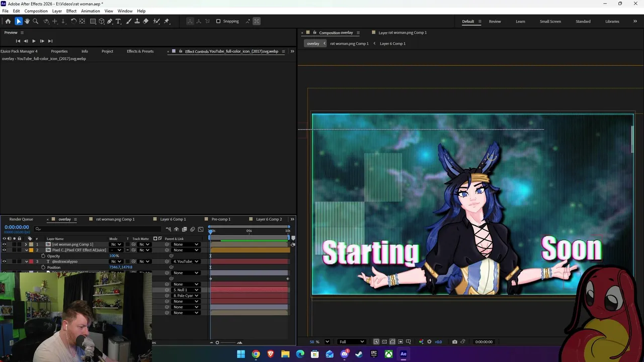The image size is (644, 362).
Task: Take a snapshot with the camera icon
Action: [454, 342]
